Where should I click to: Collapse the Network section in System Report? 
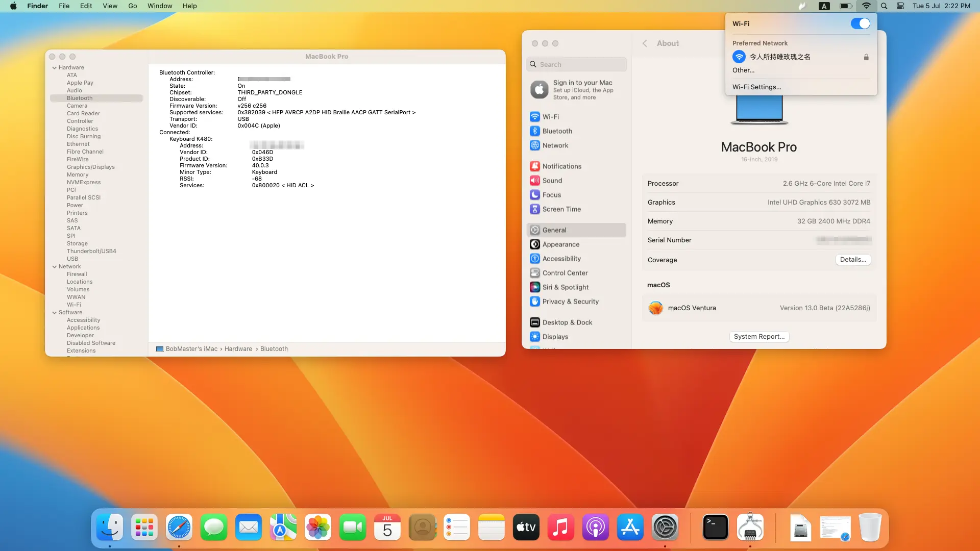pyautogui.click(x=55, y=266)
